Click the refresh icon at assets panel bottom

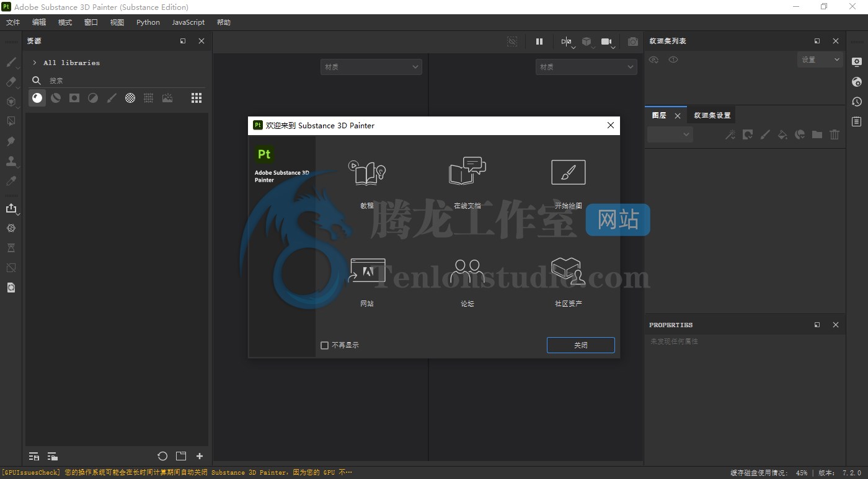coord(162,456)
